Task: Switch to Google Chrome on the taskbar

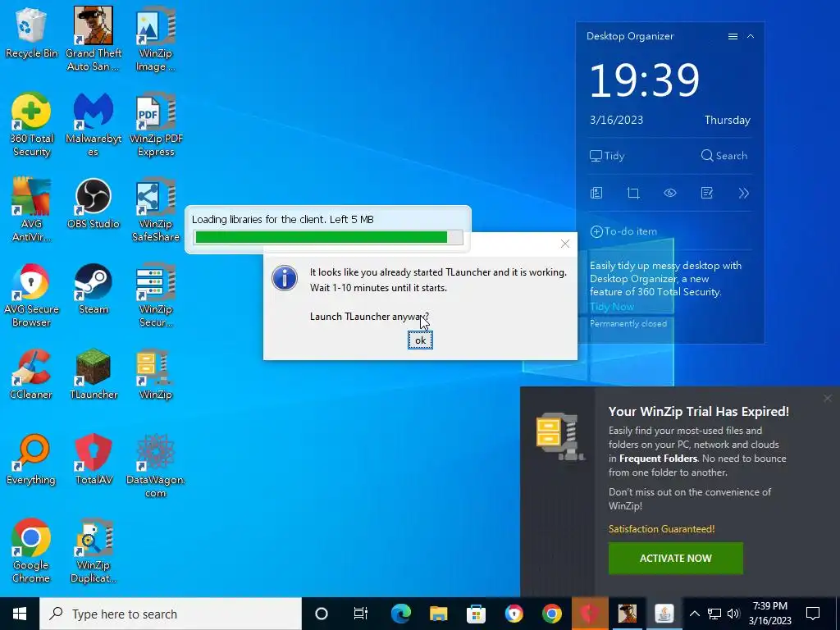Action: click(551, 614)
